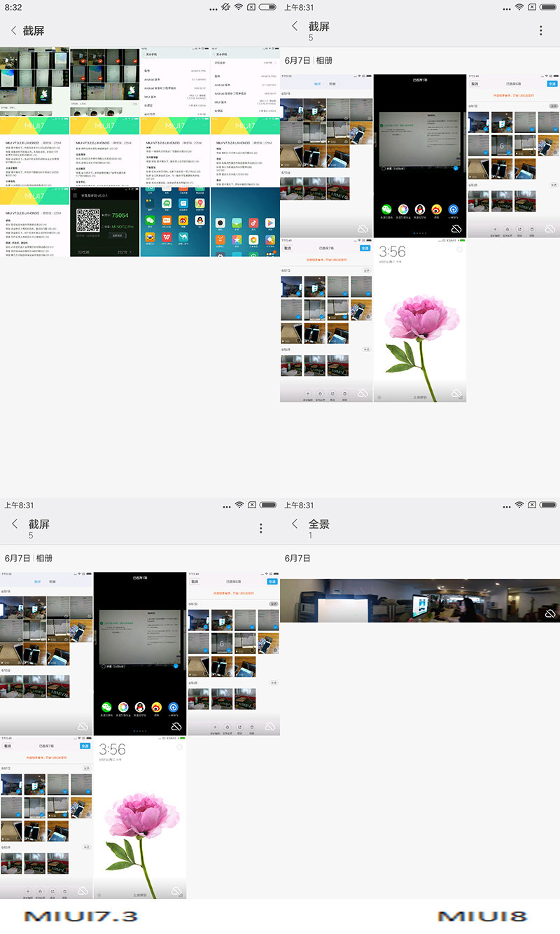The image size is (560, 934).
Task: Switch to 相册 in lower-left 截屏 screen
Action: (x=44, y=558)
